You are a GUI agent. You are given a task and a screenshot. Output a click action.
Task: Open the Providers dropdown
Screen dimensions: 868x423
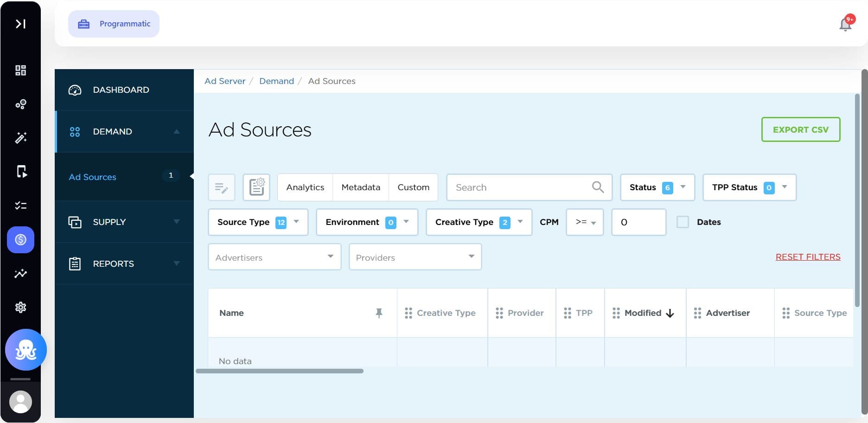(x=415, y=257)
